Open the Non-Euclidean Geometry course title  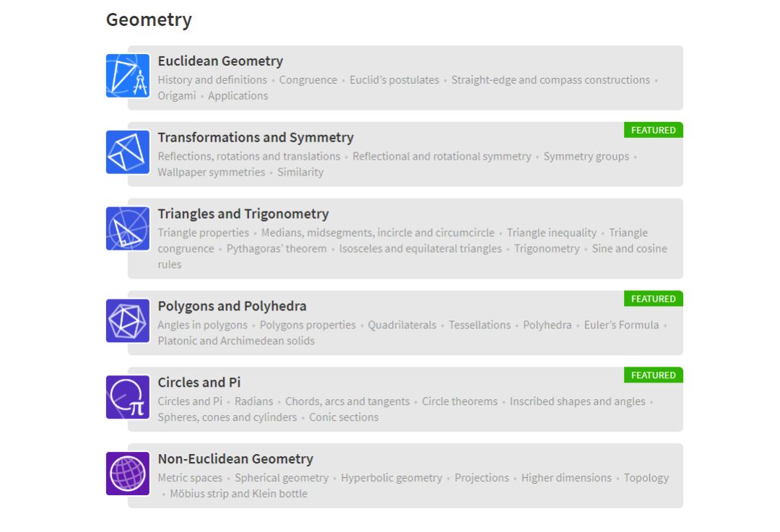[x=235, y=459]
